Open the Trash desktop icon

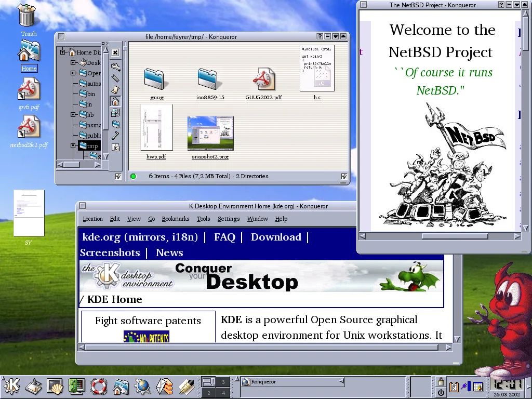(x=27, y=20)
